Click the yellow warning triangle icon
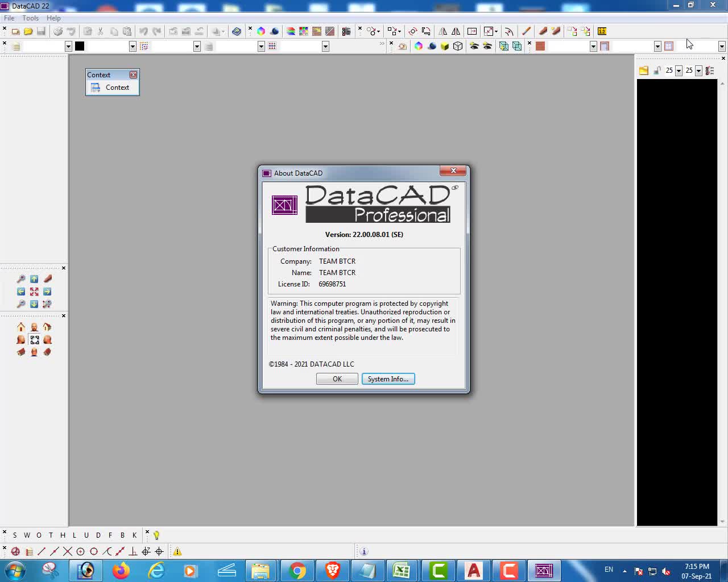 [177, 551]
